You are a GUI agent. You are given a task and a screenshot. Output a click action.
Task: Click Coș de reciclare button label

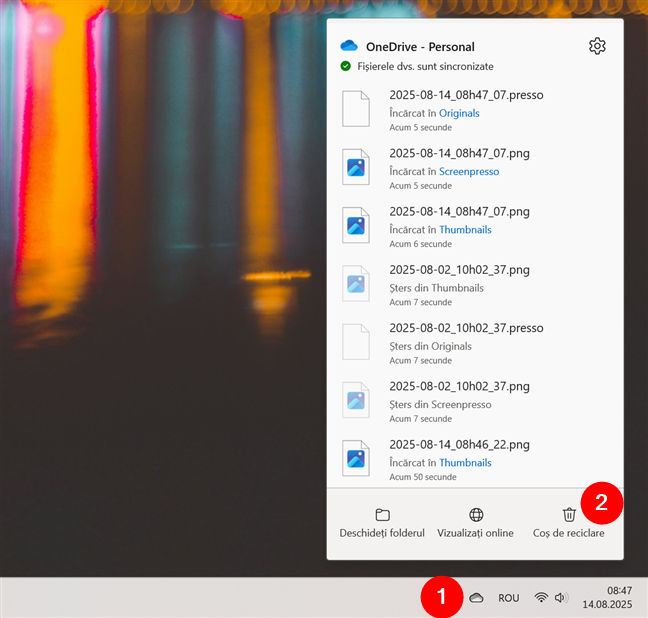[569, 533]
